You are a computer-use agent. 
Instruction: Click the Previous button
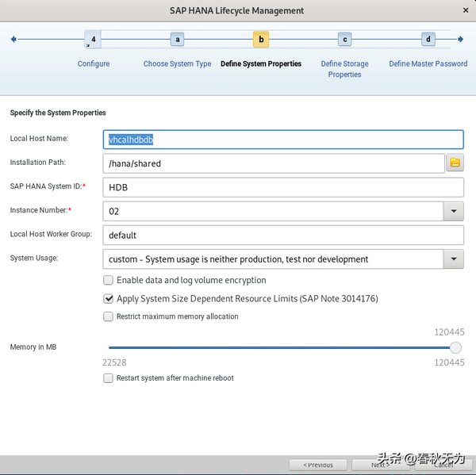(x=318, y=465)
